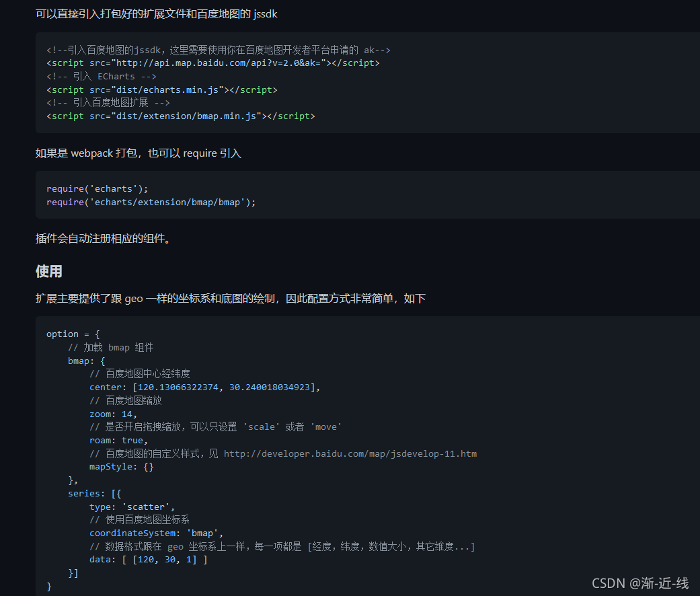The width and height of the screenshot is (700, 596).
Task: Click the text '可以直接引入打包好的扩展文件和百度地图的 jssdk'
Action: pos(156,14)
